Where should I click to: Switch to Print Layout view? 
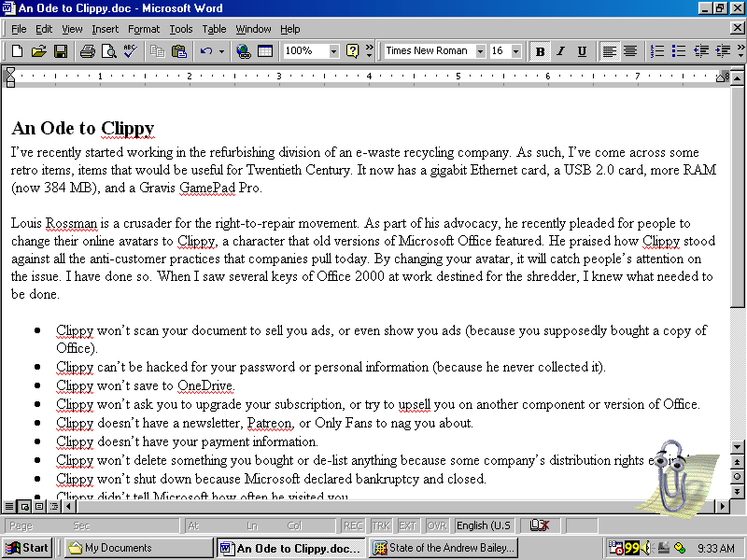tap(39, 506)
